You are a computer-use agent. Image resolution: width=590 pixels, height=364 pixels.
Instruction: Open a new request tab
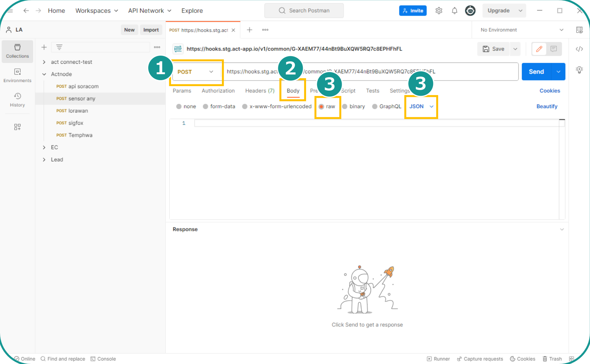(249, 30)
